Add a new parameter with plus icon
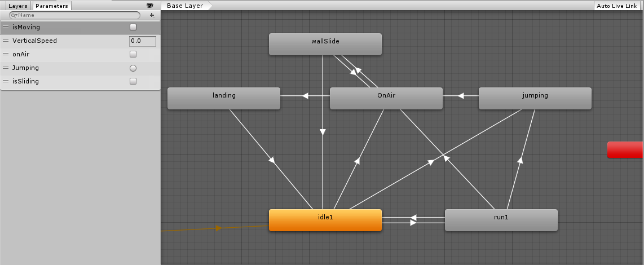The height and width of the screenshot is (265, 644). pyautogui.click(x=152, y=15)
